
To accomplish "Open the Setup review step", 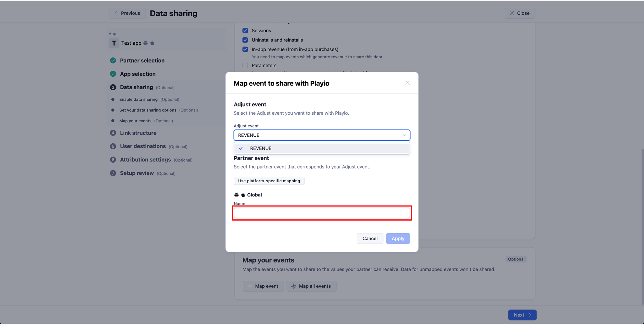I will [x=137, y=173].
